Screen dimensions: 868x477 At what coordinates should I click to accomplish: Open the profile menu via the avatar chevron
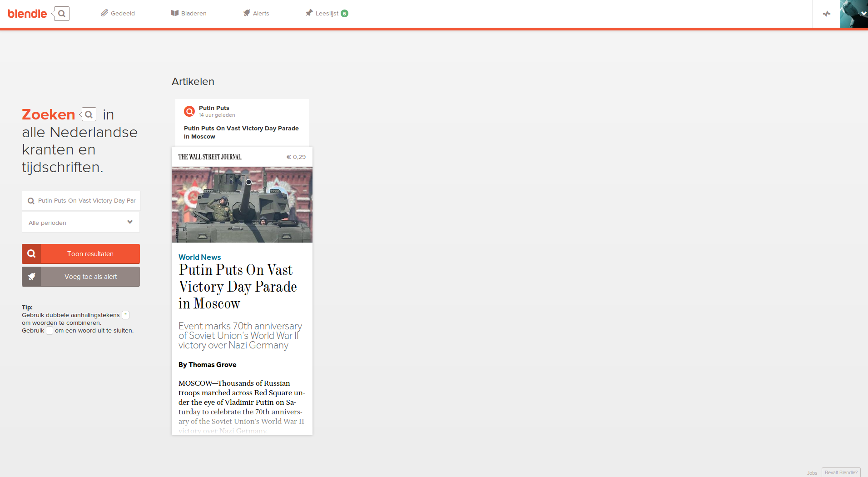[863, 14]
